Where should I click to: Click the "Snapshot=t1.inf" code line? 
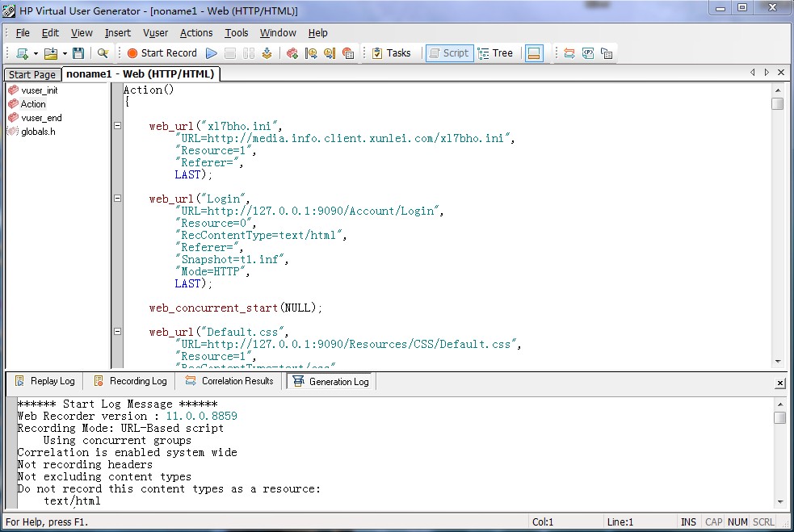(231, 260)
